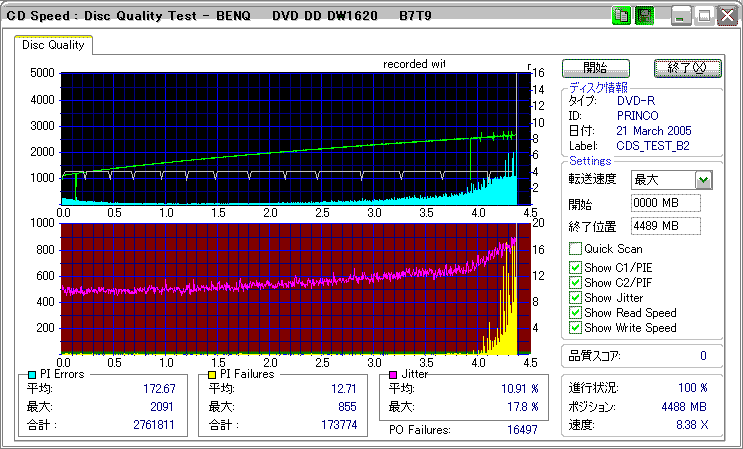The height and width of the screenshot is (449, 743).
Task: Close the Disc Quality Test window
Action: click(x=725, y=16)
